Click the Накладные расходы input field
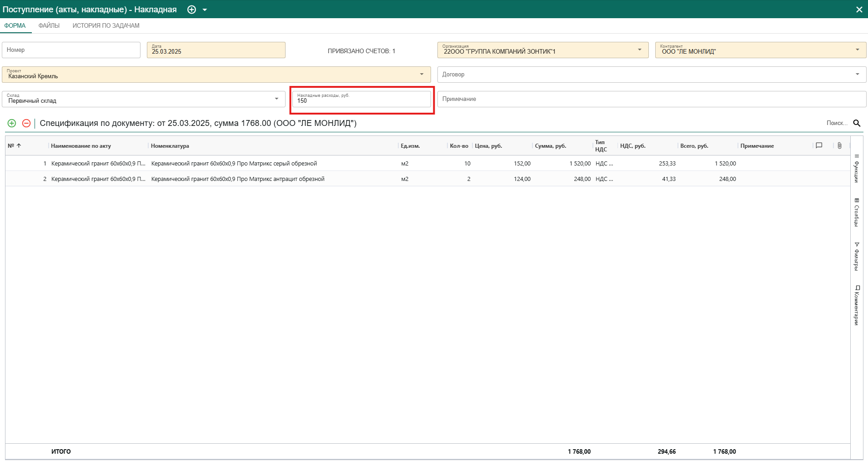This screenshot has width=868, height=461. tap(361, 100)
